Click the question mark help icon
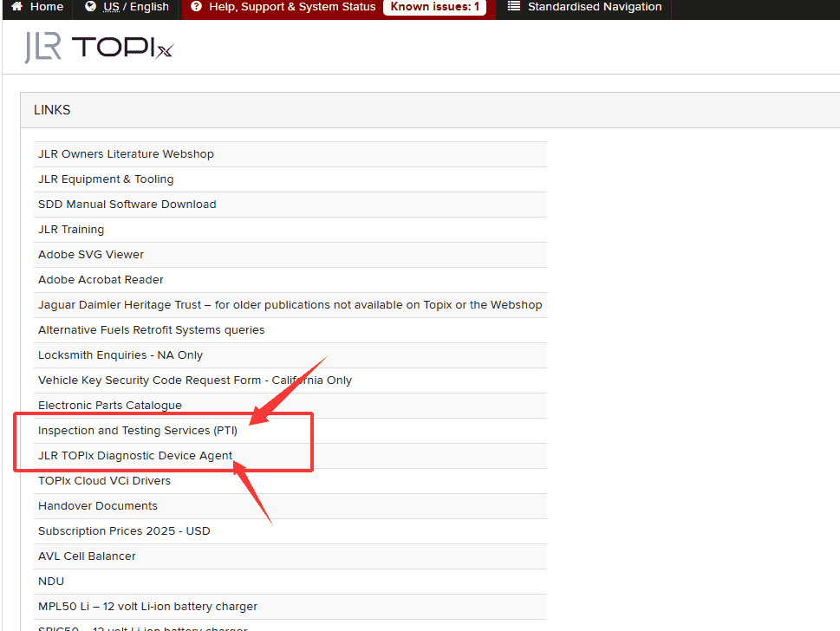This screenshot has height=631, width=840. tap(197, 6)
